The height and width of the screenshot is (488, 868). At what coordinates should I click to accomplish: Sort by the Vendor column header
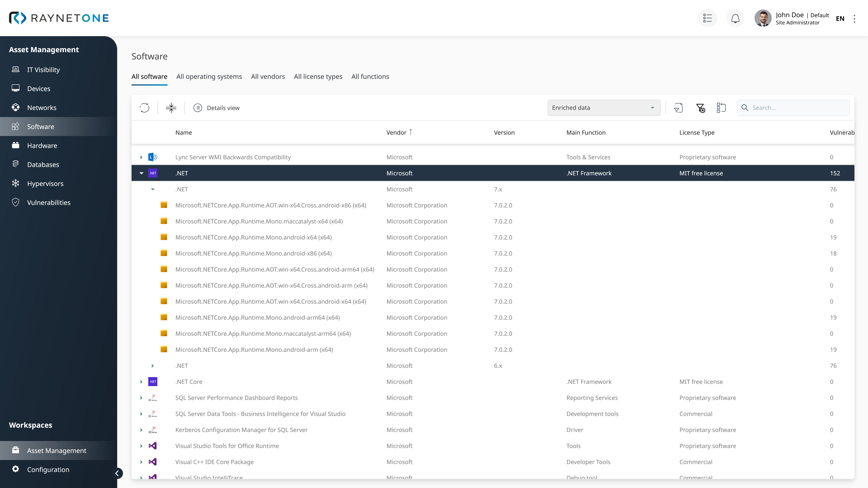tap(396, 132)
